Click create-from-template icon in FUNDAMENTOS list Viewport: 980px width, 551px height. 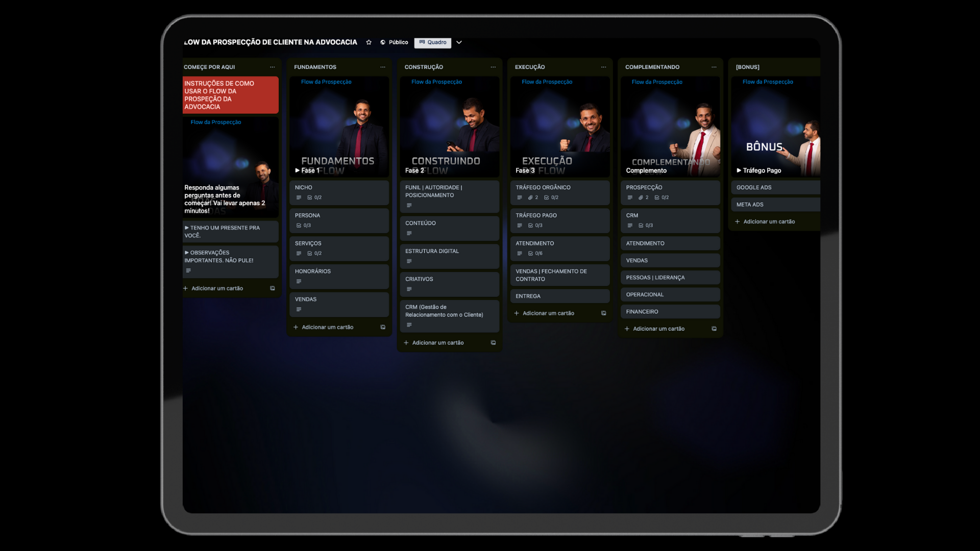(x=383, y=327)
